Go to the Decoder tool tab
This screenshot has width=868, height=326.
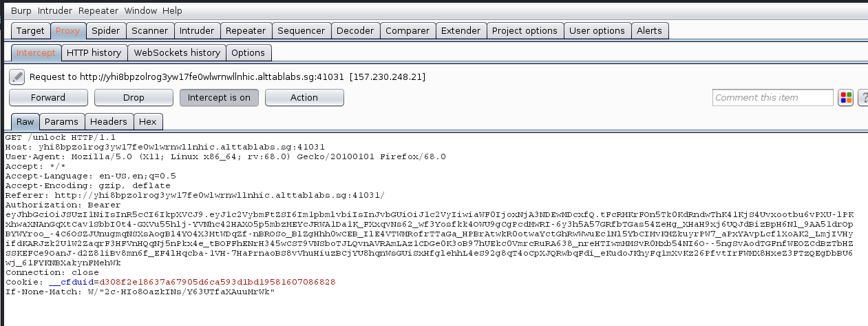[354, 31]
